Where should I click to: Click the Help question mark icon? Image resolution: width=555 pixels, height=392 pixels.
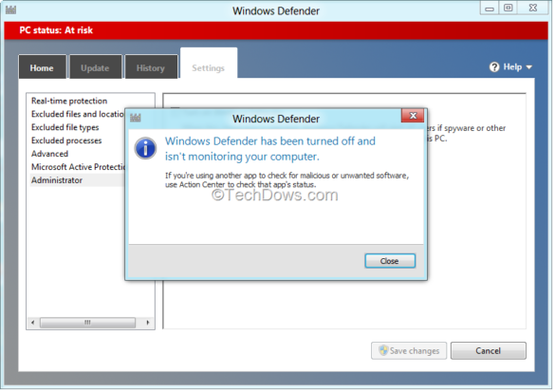[x=495, y=67]
